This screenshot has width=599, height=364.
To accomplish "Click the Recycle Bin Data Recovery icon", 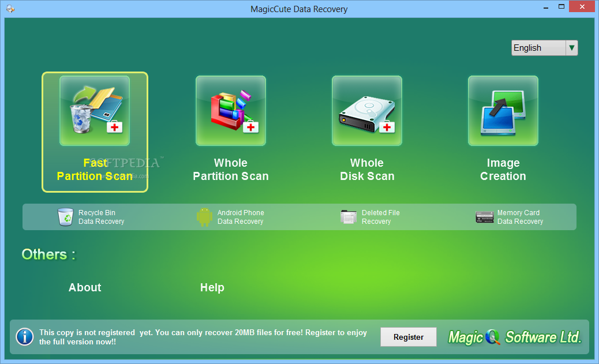I will [x=65, y=217].
